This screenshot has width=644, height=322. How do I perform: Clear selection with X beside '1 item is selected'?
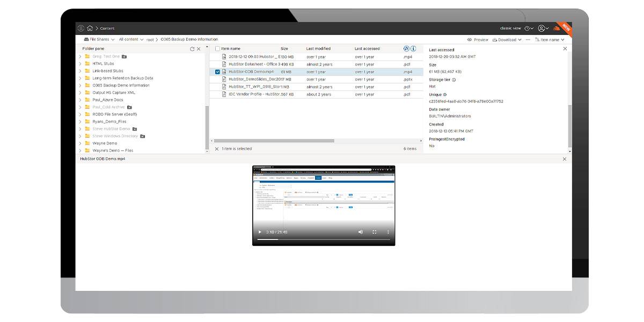click(x=217, y=149)
